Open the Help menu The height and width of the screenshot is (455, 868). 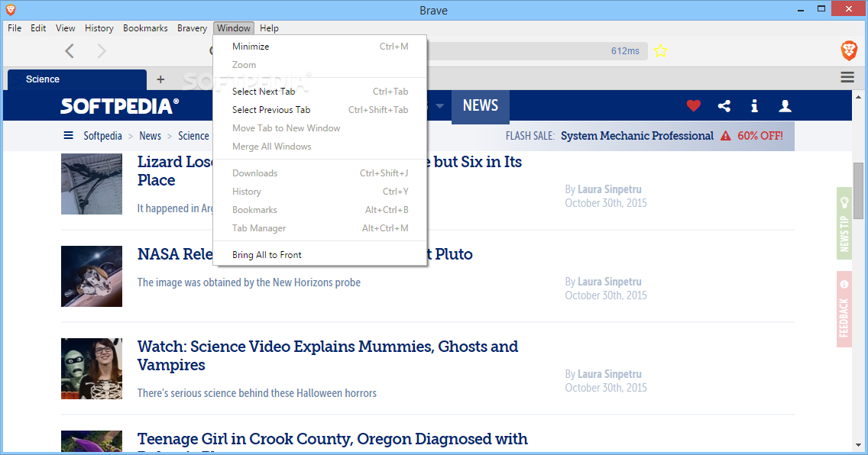point(269,28)
